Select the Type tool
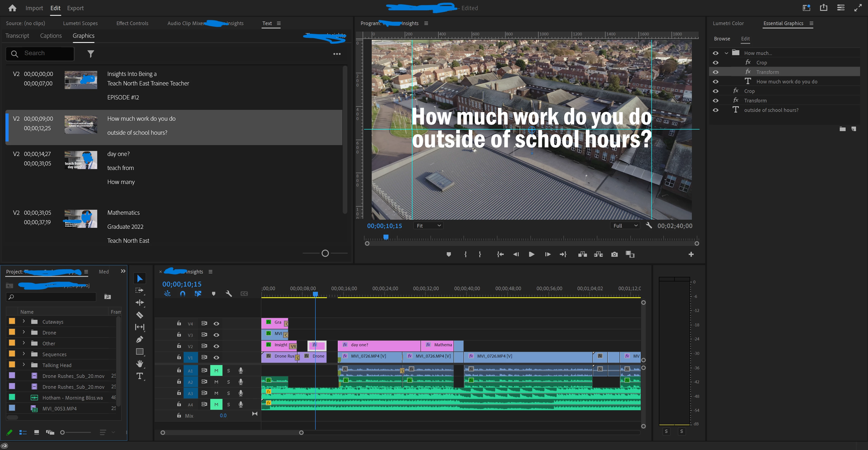Image resolution: width=868 pixels, height=450 pixels. tap(140, 376)
